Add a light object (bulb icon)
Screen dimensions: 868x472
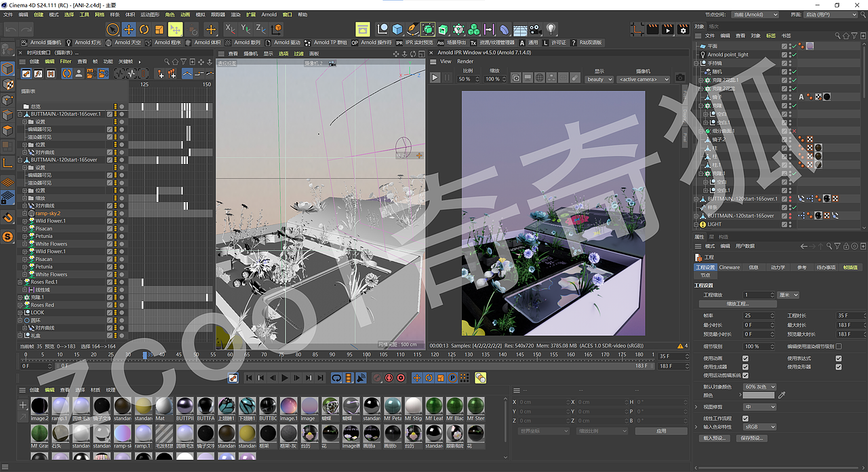[x=551, y=29]
